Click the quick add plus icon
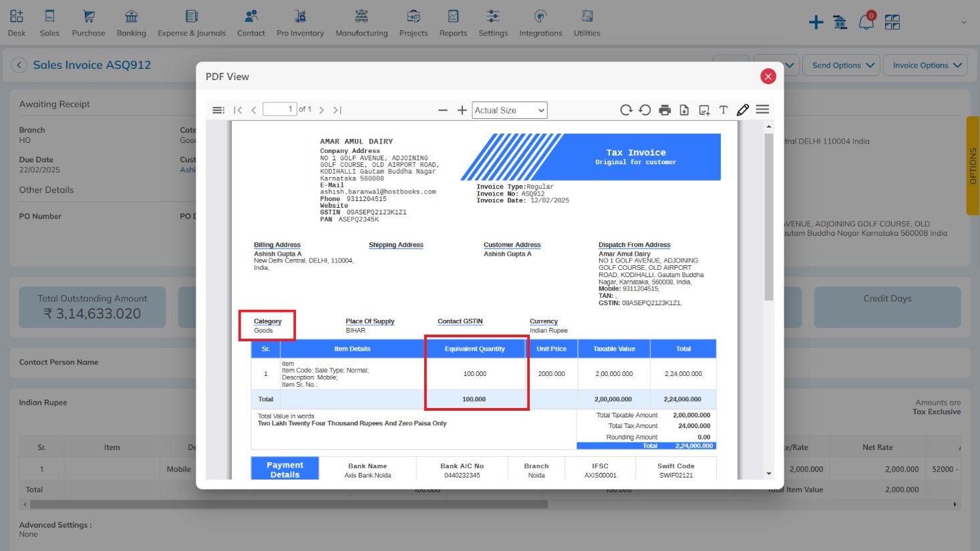Viewport: 980px width, 551px height. (816, 23)
